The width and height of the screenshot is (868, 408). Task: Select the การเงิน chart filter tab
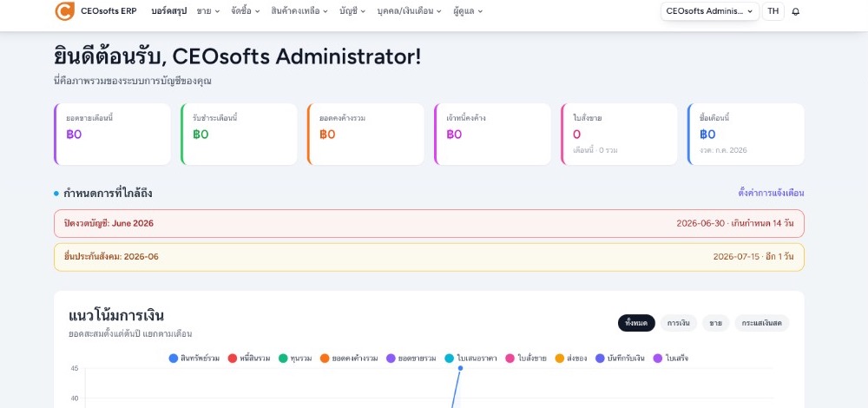point(678,323)
